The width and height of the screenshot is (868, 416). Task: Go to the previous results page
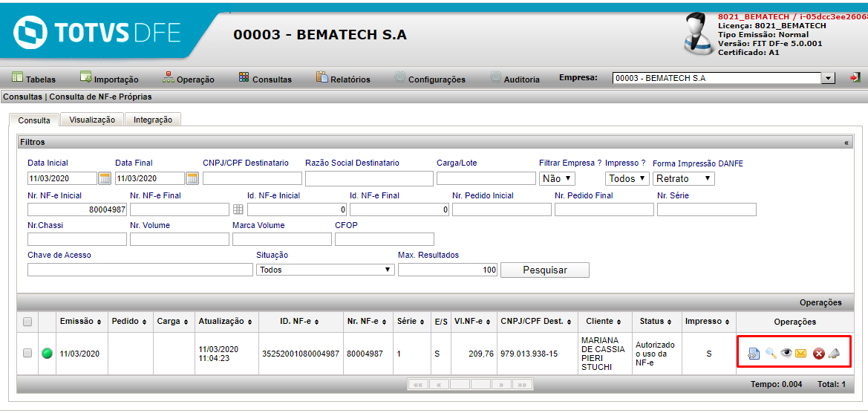(439, 384)
